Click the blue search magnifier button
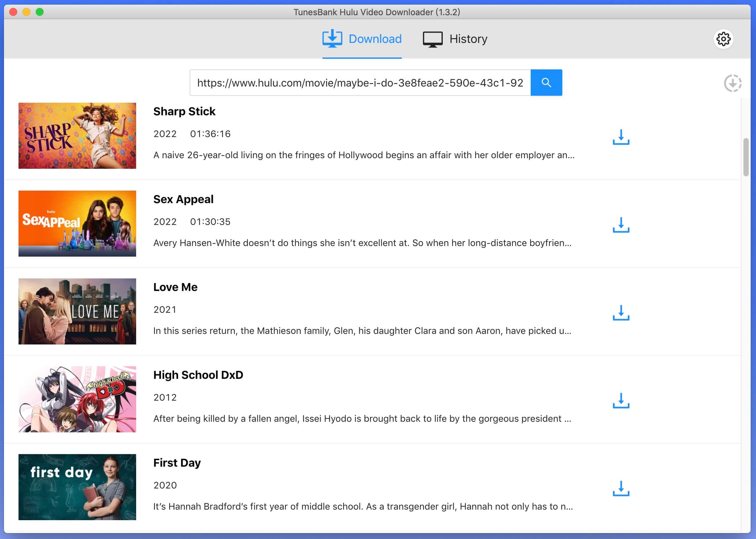The image size is (756, 539). pos(546,83)
